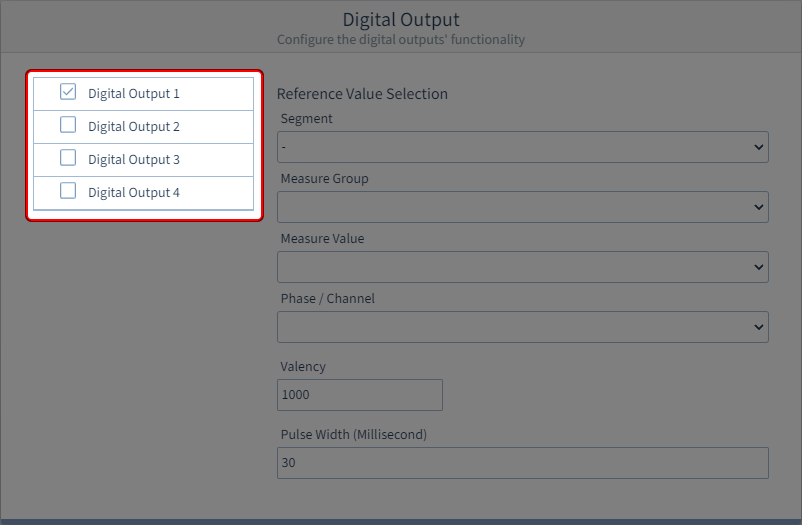
Task: Click the Measure Group dropdown chevron arrow
Action: 757,208
